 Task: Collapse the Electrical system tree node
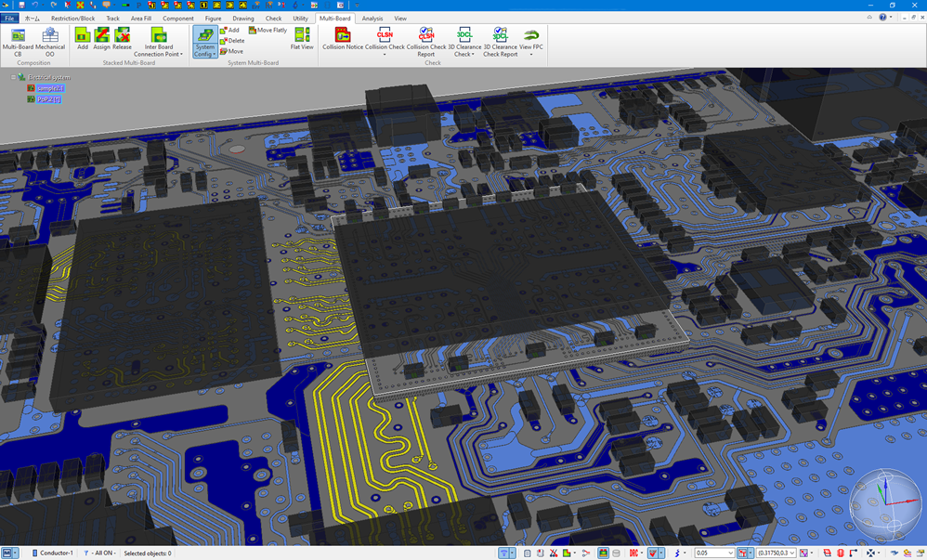13,77
